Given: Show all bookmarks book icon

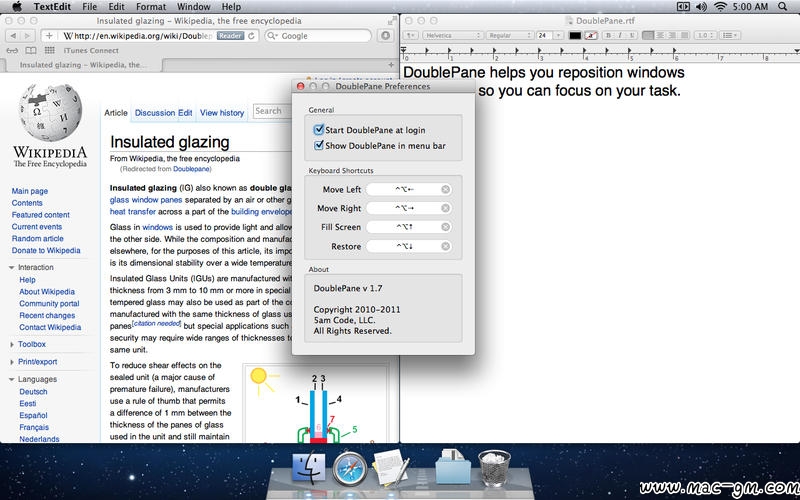Looking at the screenshot, I should pyautogui.click(x=31, y=51).
